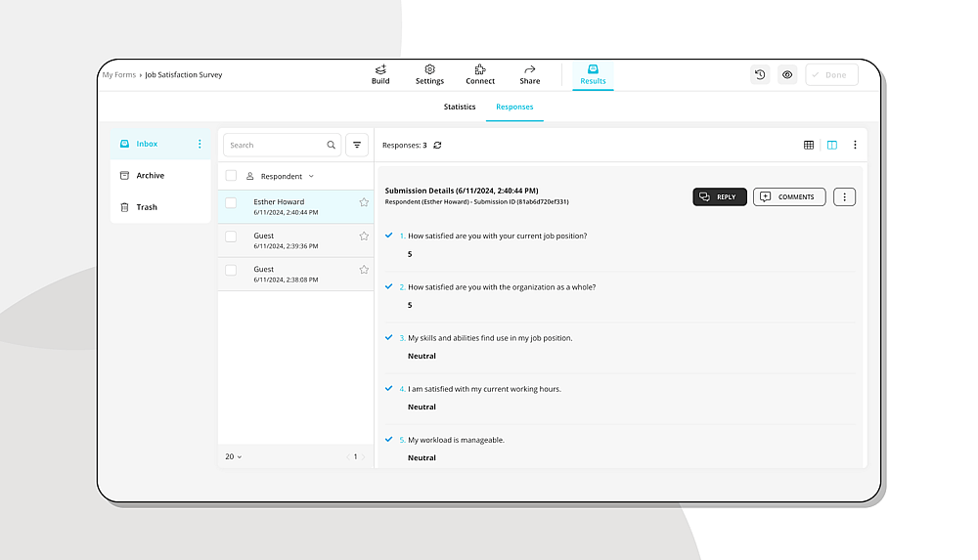This screenshot has width=978, height=560.
Task: Open the Settings tab
Action: click(429, 74)
